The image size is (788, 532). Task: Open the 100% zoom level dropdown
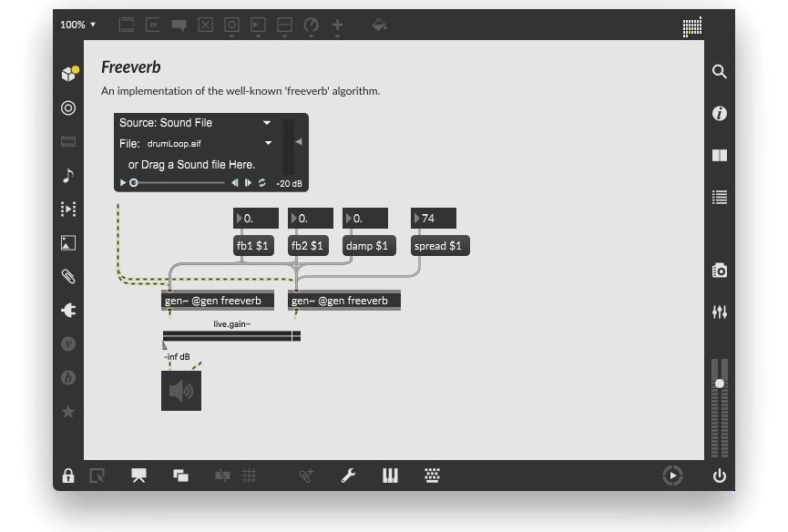point(78,25)
